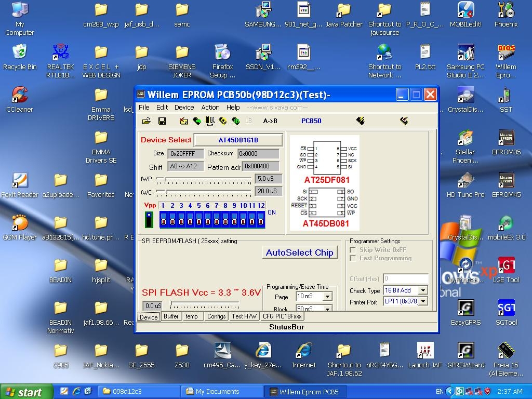
Task: Click the MOBILedit! desktop icon
Action: [465, 15]
